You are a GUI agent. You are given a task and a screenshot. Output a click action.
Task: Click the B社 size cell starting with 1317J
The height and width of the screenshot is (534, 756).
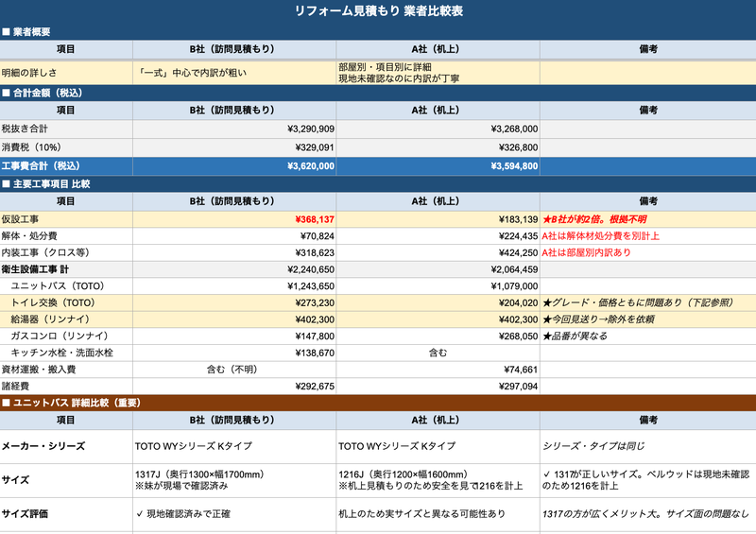(x=233, y=479)
